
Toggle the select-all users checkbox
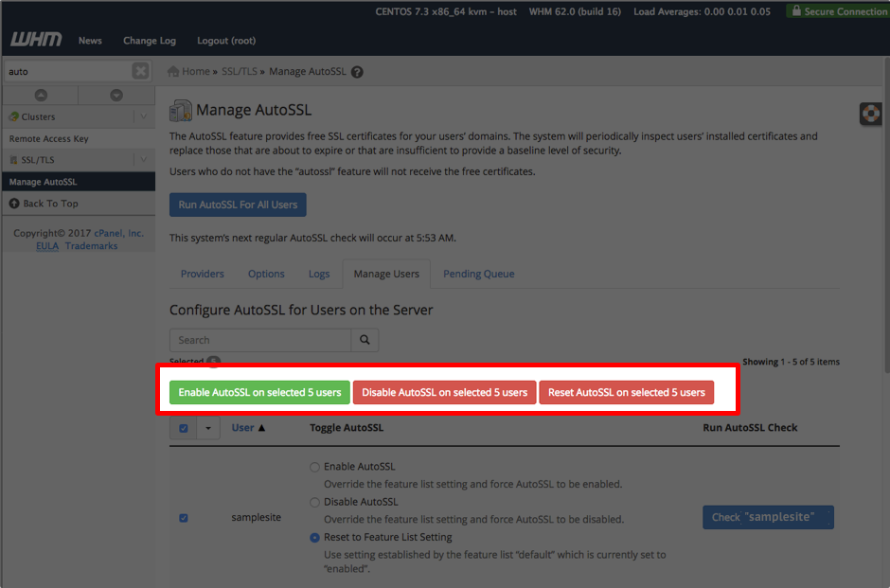[x=184, y=428]
